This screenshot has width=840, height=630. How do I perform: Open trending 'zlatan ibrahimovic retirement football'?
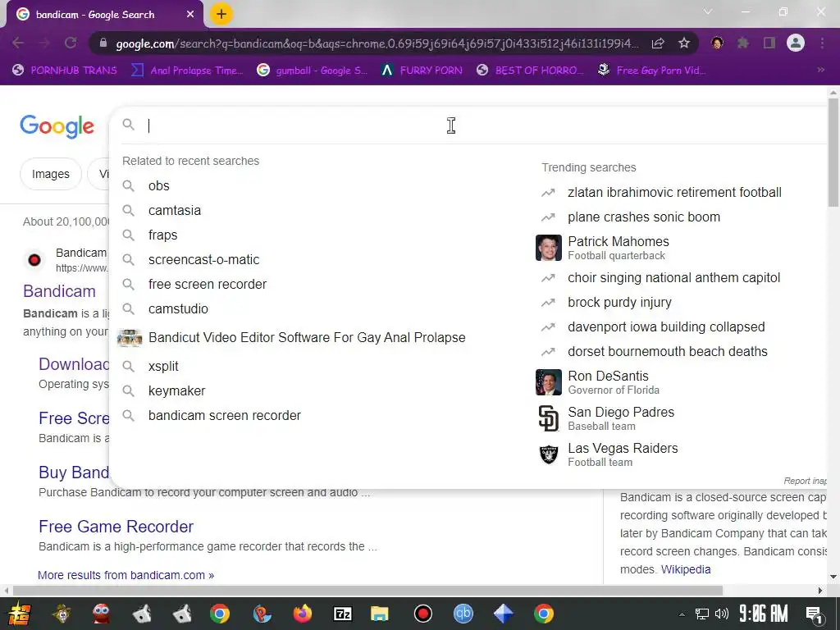coord(674,192)
